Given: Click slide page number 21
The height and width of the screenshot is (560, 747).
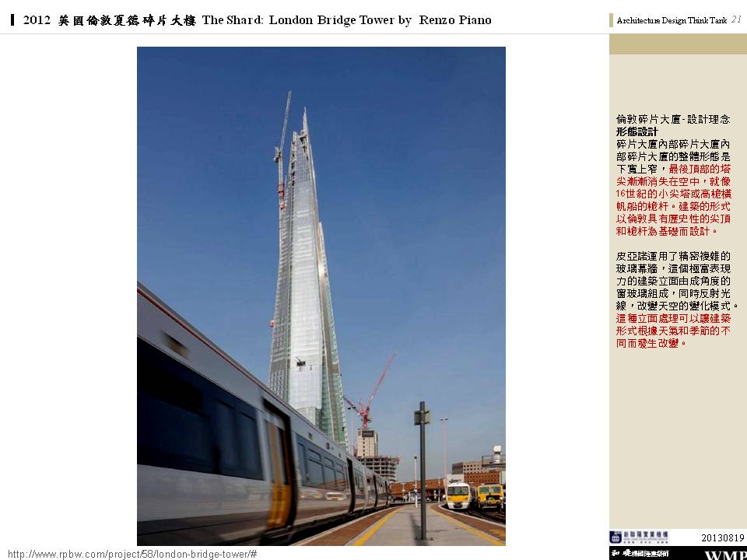Looking at the screenshot, I should [x=736, y=19].
